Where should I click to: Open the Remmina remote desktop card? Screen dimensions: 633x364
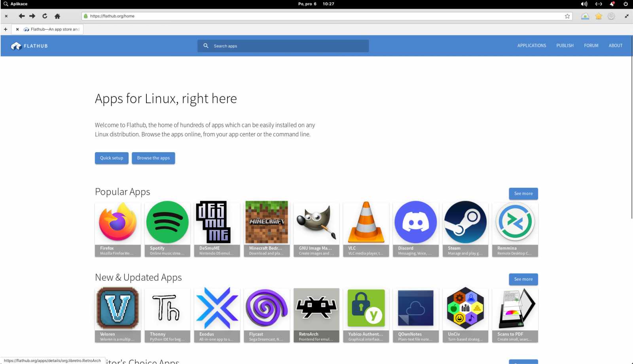[515, 229]
